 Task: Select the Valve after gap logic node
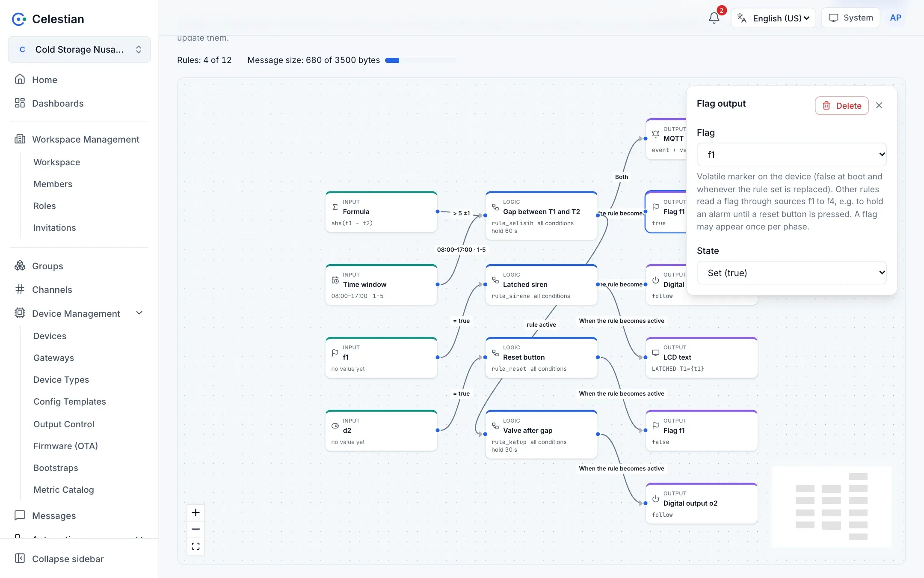tap(541, 434)
